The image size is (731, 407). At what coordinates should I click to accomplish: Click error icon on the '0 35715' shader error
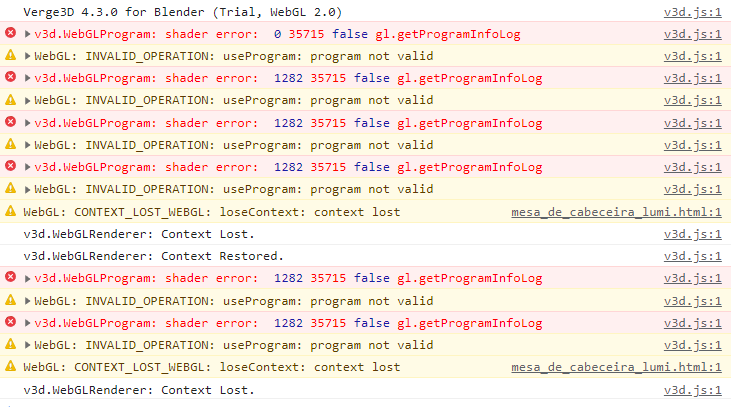tap(10, 33)
